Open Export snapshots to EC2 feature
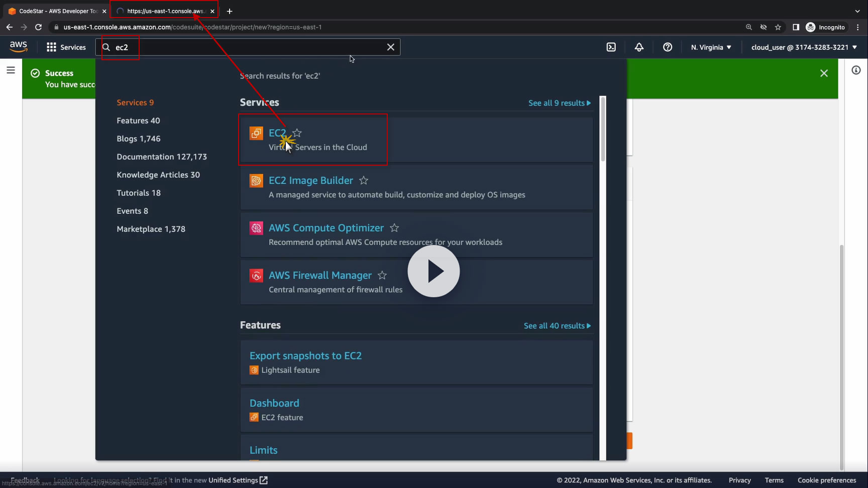This screenshot has height=488, width=868. (x=305, y=355)
